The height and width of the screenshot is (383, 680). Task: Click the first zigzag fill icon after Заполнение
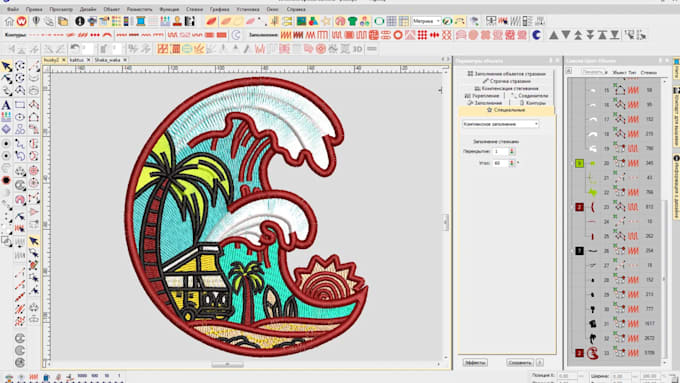[x=286, y=35]
